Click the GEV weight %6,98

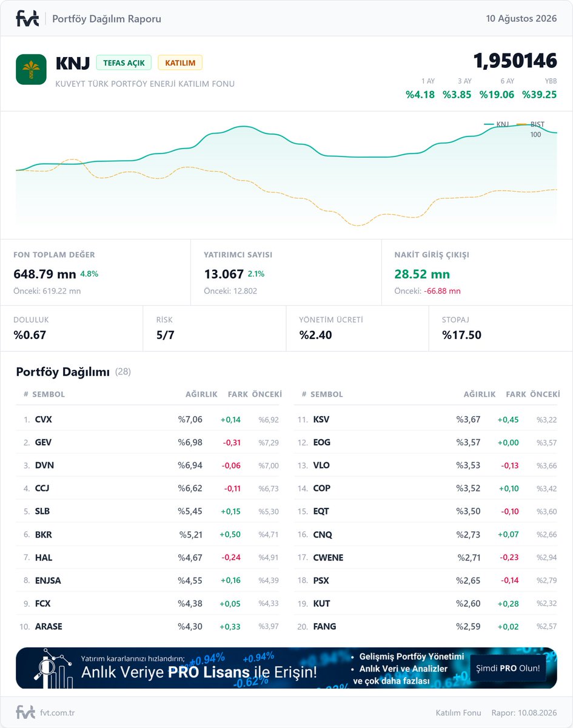point(190,443)
